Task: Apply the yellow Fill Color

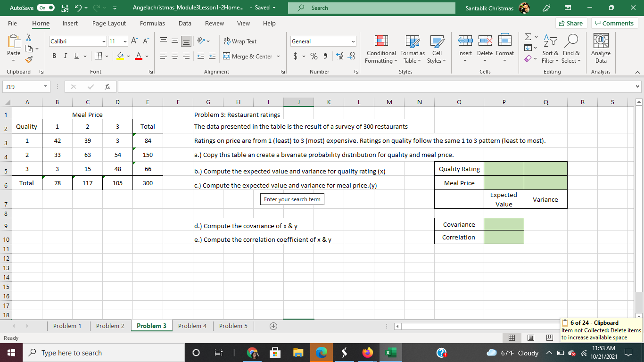Action: pyautogui.click(x=120, y=57)
